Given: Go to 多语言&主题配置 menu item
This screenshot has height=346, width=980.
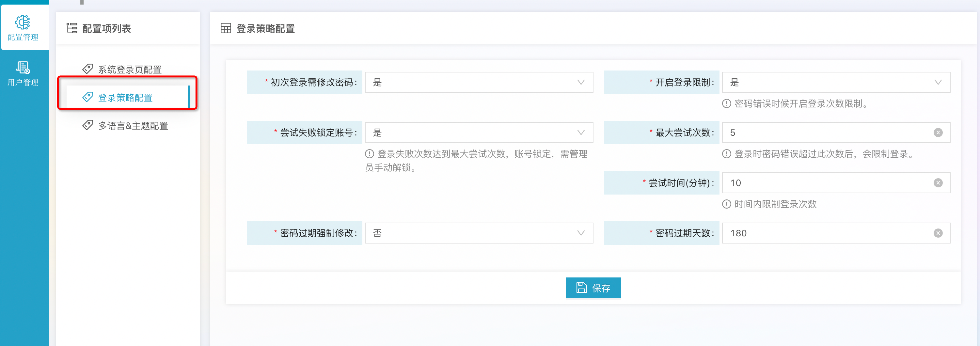Looking at the screenshot, I should pos(133,126).
